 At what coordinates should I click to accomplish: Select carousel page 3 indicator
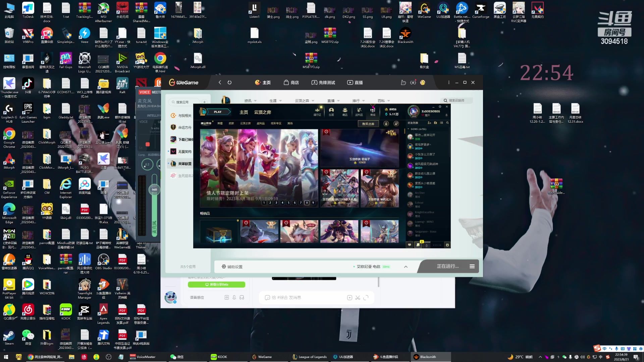(x=276, y=203)
